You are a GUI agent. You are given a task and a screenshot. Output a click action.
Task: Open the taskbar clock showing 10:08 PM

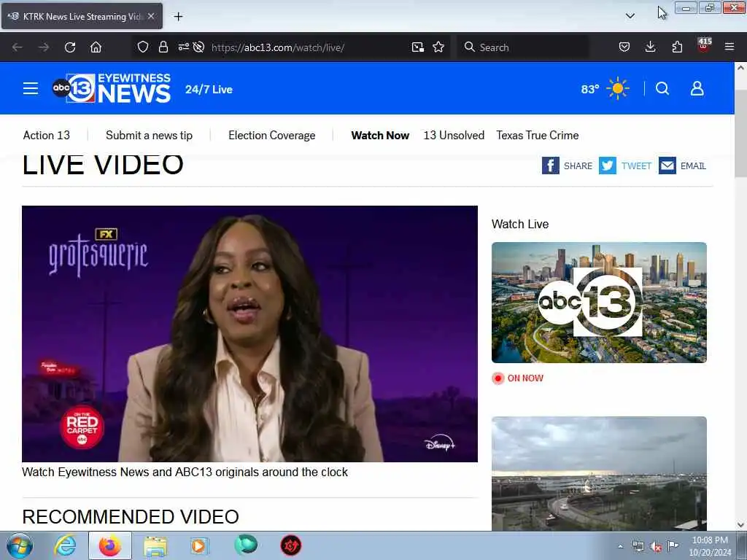(710, 546)
